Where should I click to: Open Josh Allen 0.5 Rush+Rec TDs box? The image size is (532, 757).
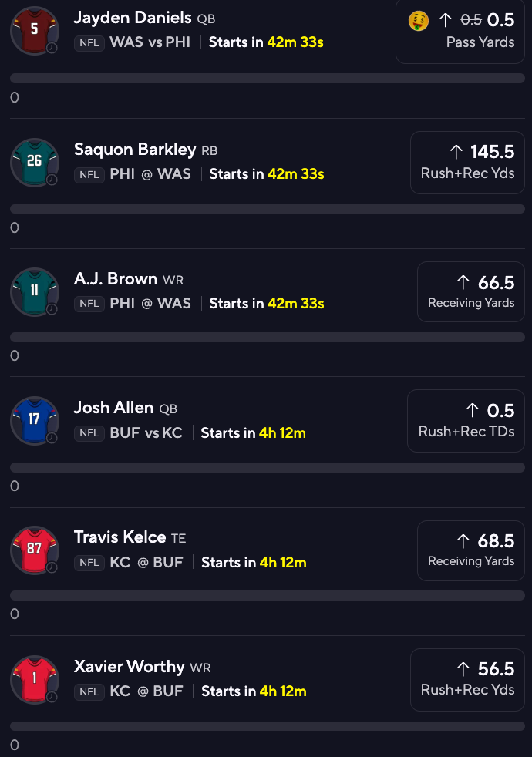click(466, 421)
